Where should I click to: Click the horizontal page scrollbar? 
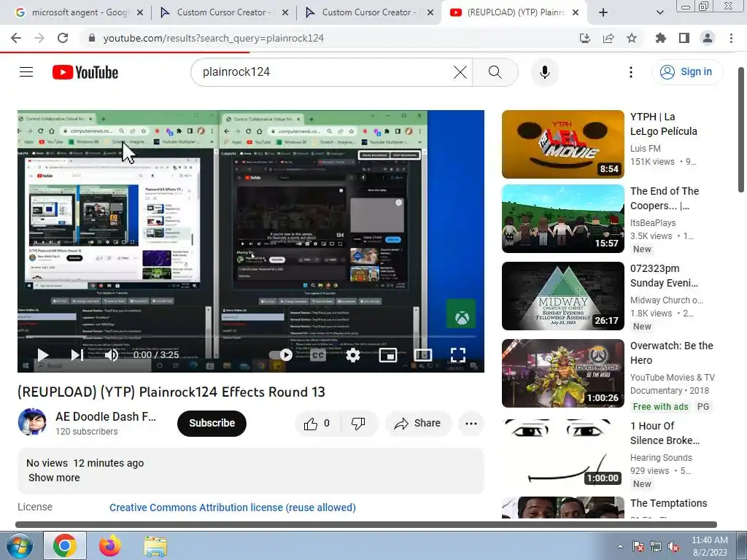click(366, 525)
